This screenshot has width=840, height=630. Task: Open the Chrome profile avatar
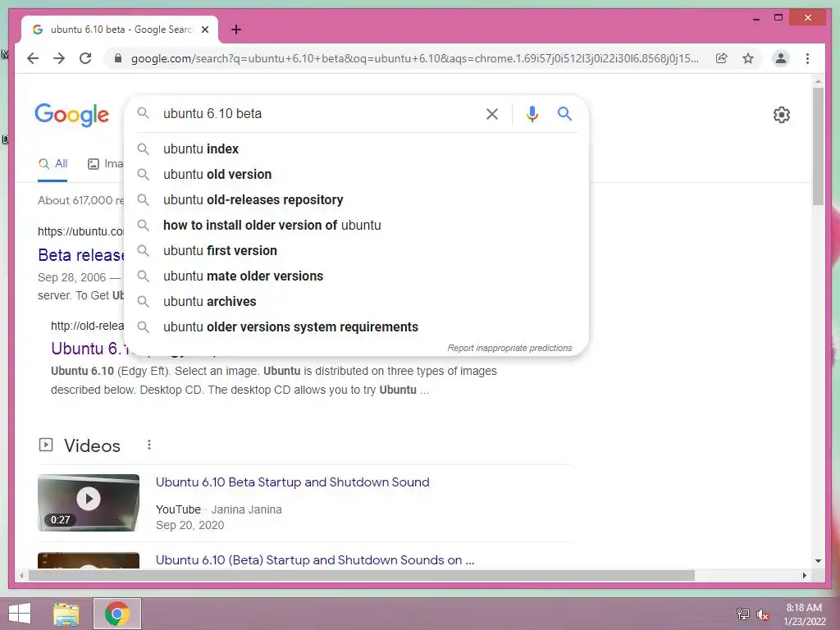point(781,58)
